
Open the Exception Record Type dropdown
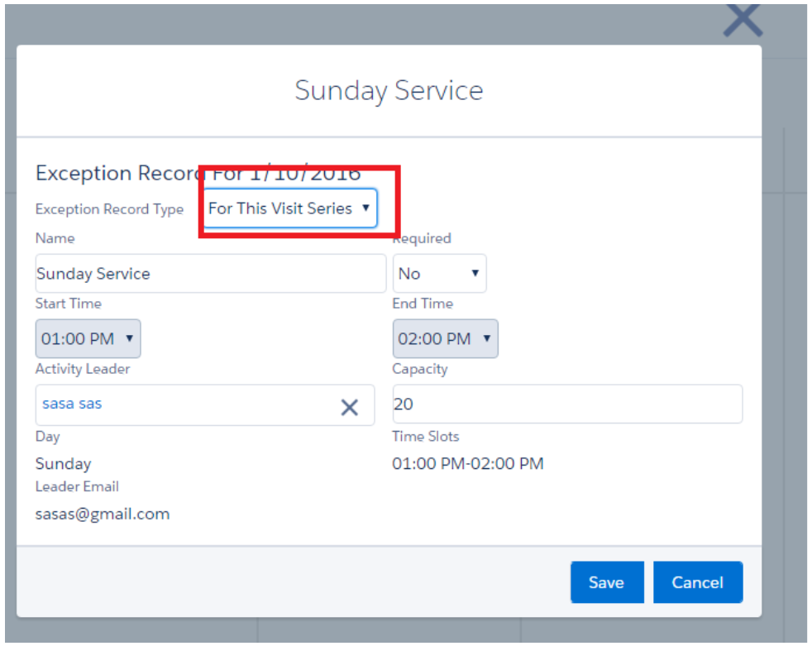tap(290, 208)
